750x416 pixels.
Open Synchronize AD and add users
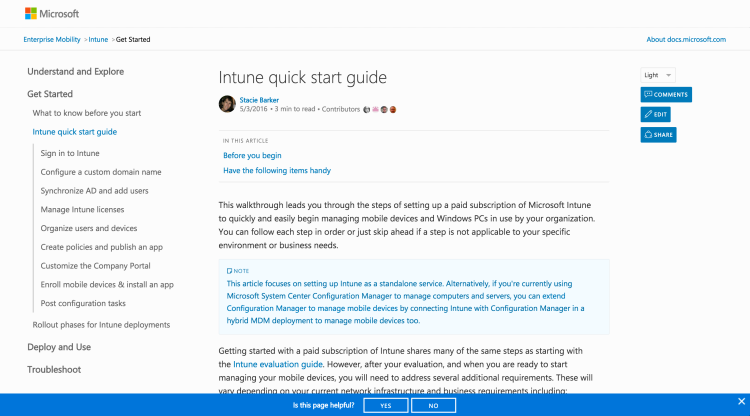point(94,191)
